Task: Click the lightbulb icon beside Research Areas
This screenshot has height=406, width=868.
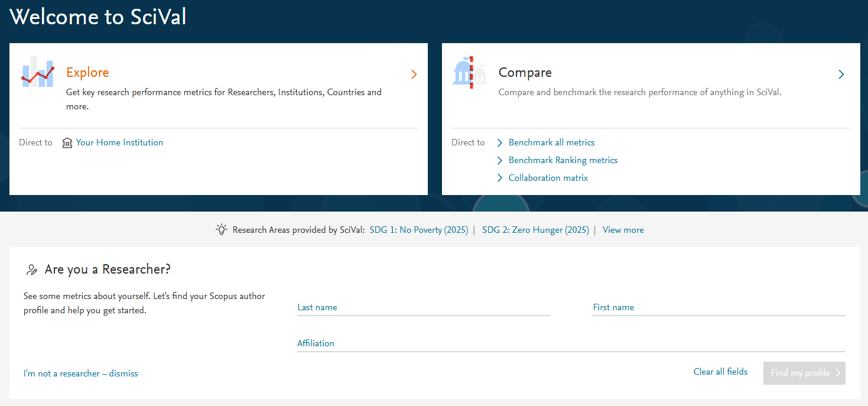Action: [222, 230]
